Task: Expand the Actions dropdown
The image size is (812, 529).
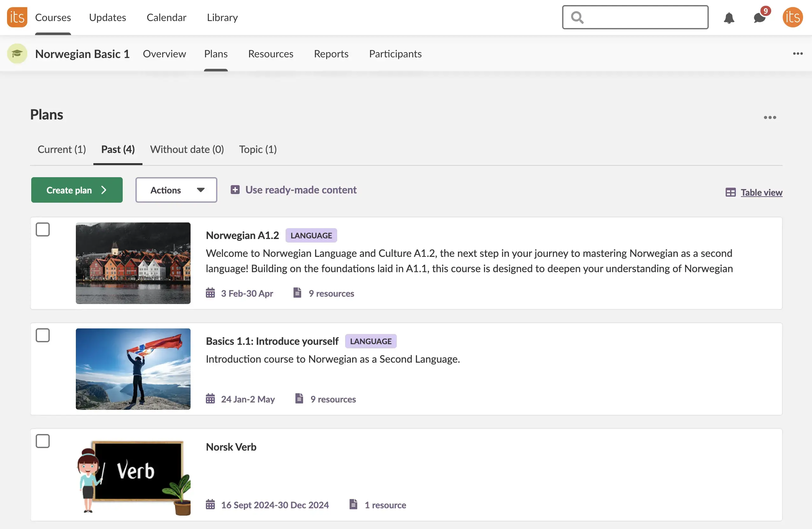Action: pos(176,190)
